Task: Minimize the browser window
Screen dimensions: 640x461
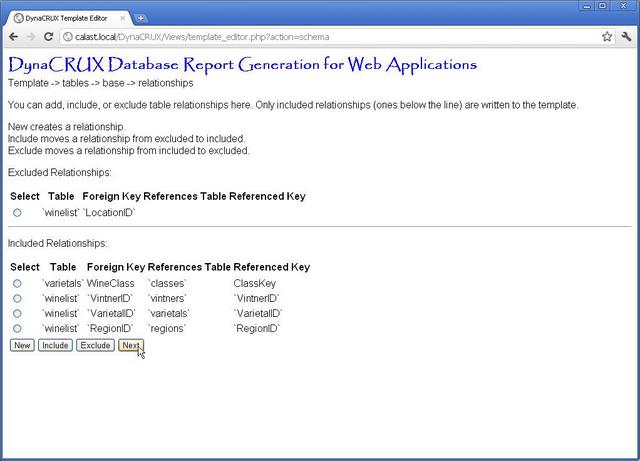Action: click(x=587, y=6)
